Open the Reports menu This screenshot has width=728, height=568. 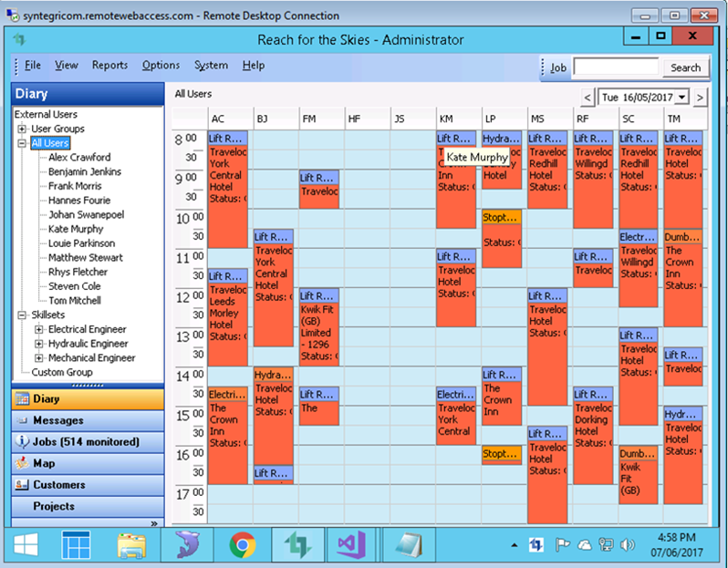(109, 66)
